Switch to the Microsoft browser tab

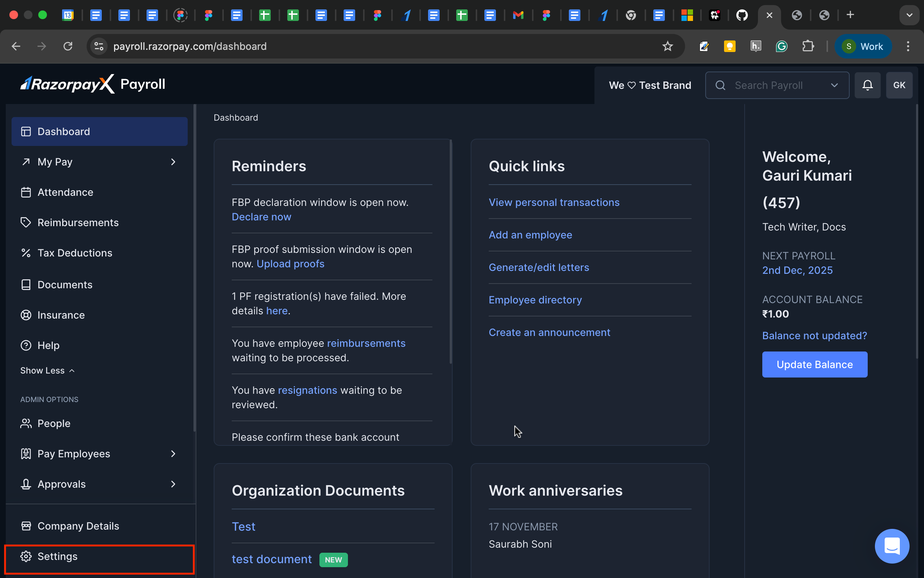[x=687, y=15]
